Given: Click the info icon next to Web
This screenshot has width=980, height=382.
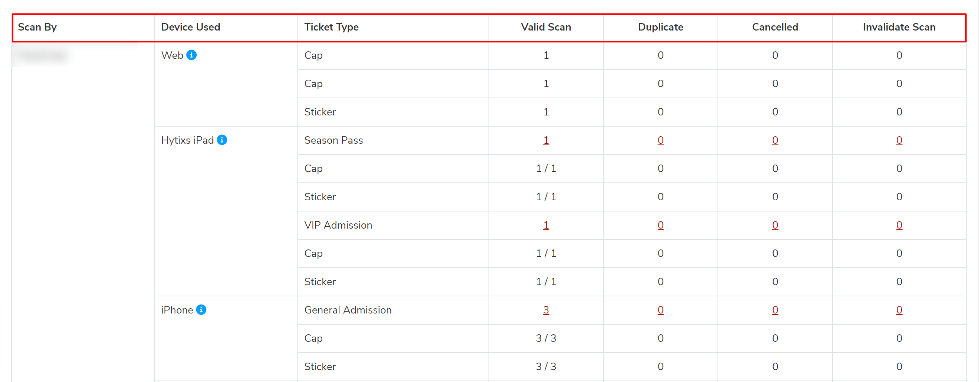Looking at the screenshot, I should click(x=191, y=55).
